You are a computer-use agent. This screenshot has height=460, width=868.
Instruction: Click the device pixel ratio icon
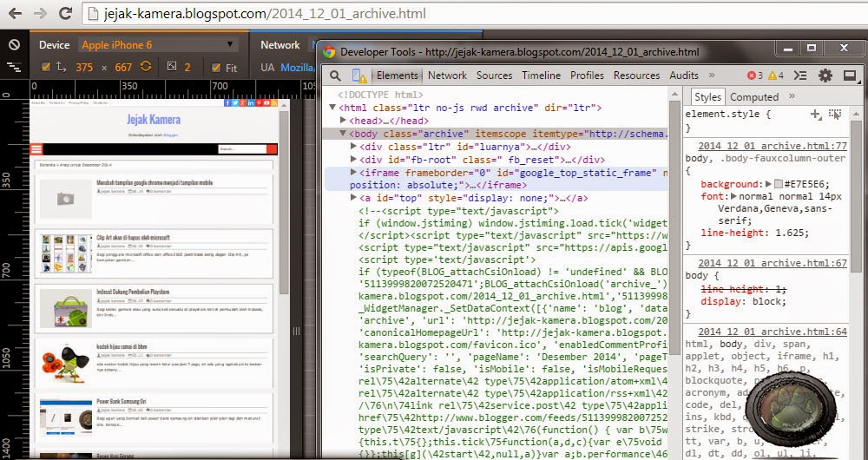[x=172, y=67]
